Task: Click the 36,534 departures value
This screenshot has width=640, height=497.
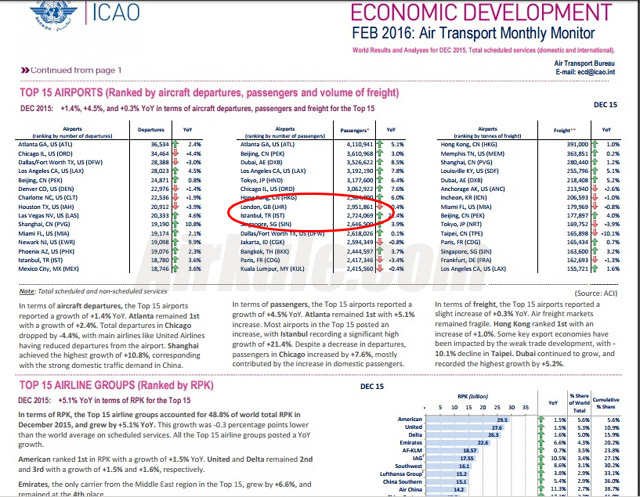Action: (x=160, y=144)
